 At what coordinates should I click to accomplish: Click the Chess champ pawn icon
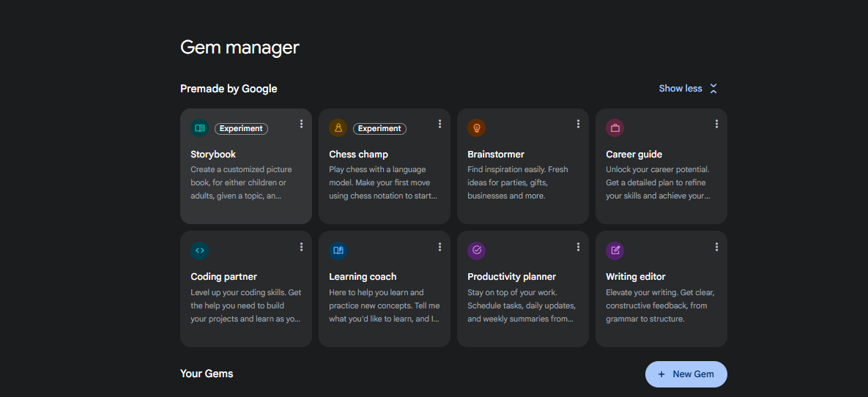tap(338, 128)
